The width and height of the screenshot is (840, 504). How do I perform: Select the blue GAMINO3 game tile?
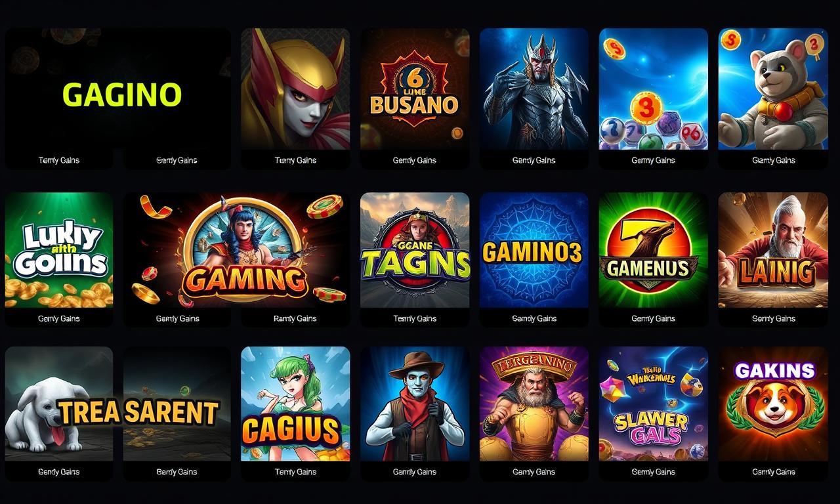(534, 250)
